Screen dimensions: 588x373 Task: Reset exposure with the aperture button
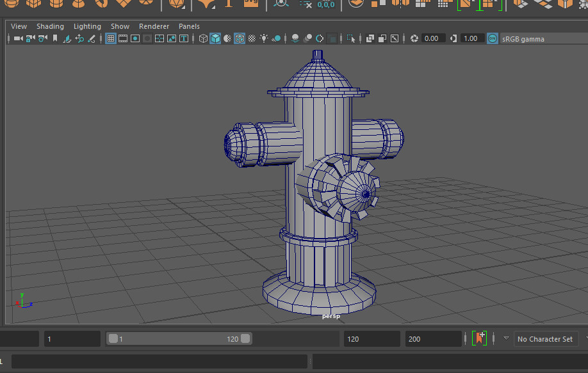click(415, 38)
